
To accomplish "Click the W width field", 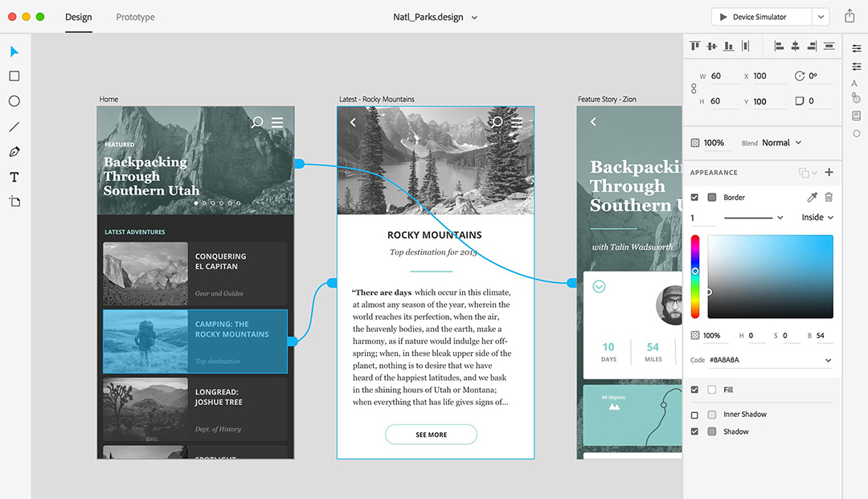I will point(725,76).
